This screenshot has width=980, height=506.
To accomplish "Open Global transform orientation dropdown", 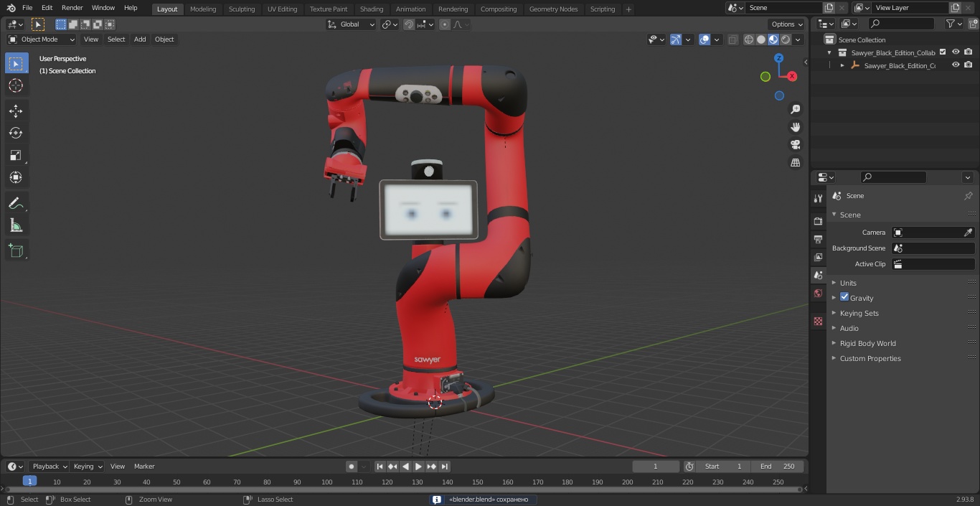I will click(x=352, y=24).
